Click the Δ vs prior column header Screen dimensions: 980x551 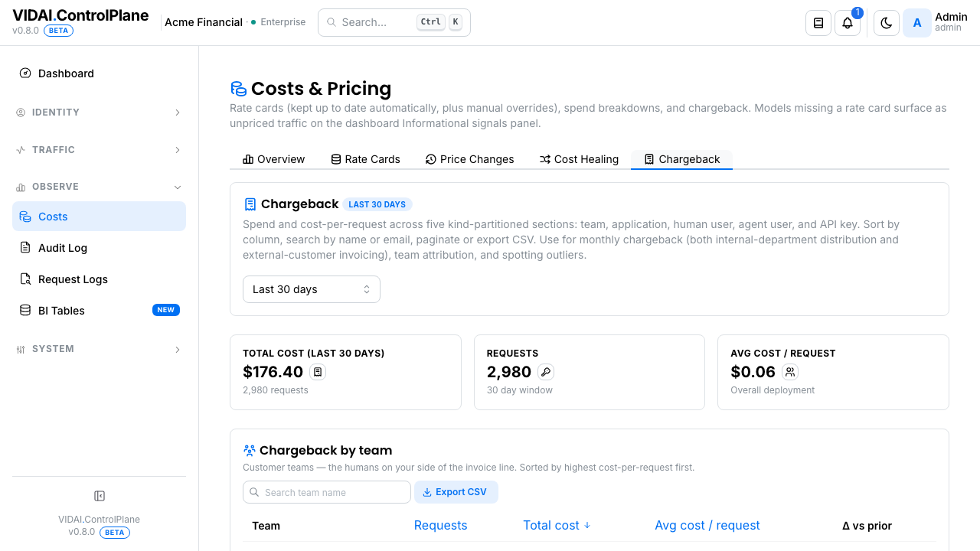pyautogui.click(x=867, y=526)
